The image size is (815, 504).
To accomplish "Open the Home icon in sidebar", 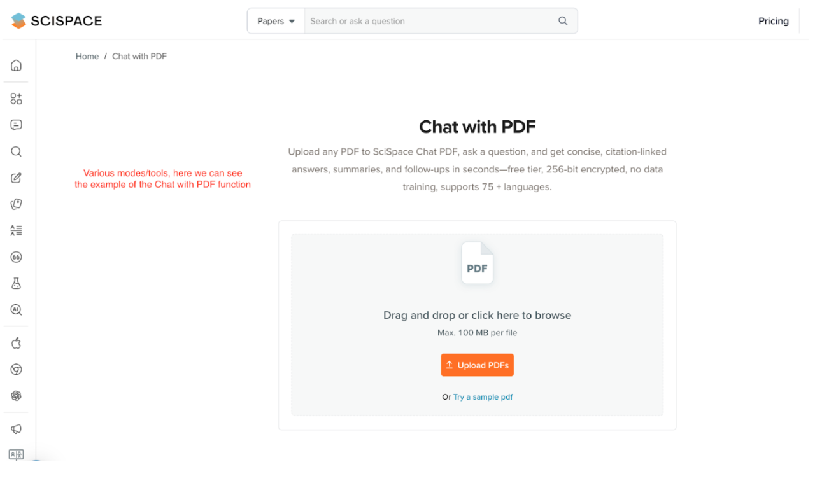I will pos(17,66).
